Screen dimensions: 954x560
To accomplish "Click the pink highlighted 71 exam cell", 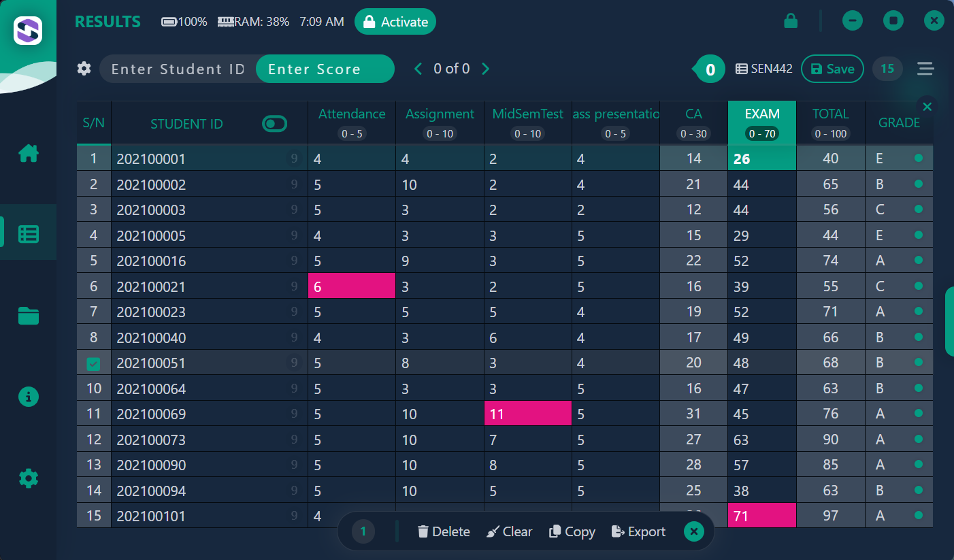I will 761,516.
